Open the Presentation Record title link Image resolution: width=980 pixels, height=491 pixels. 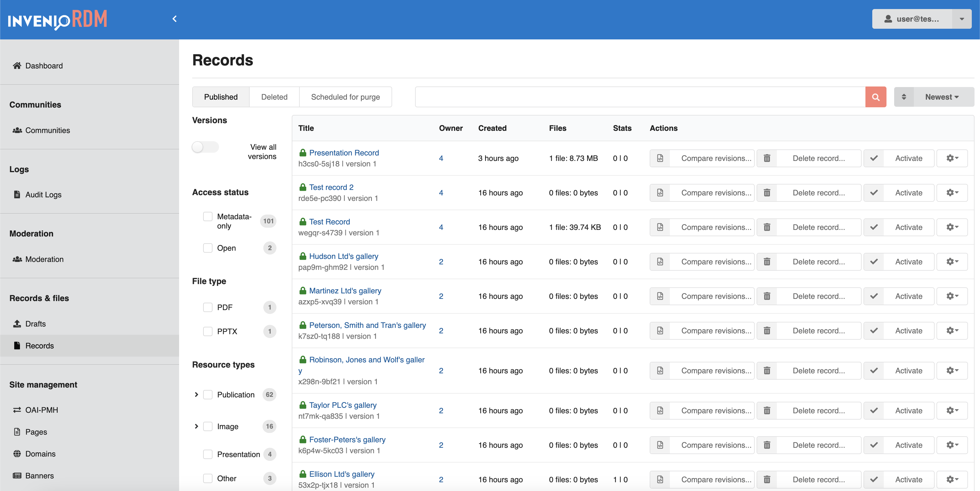(x=344, y=153)
